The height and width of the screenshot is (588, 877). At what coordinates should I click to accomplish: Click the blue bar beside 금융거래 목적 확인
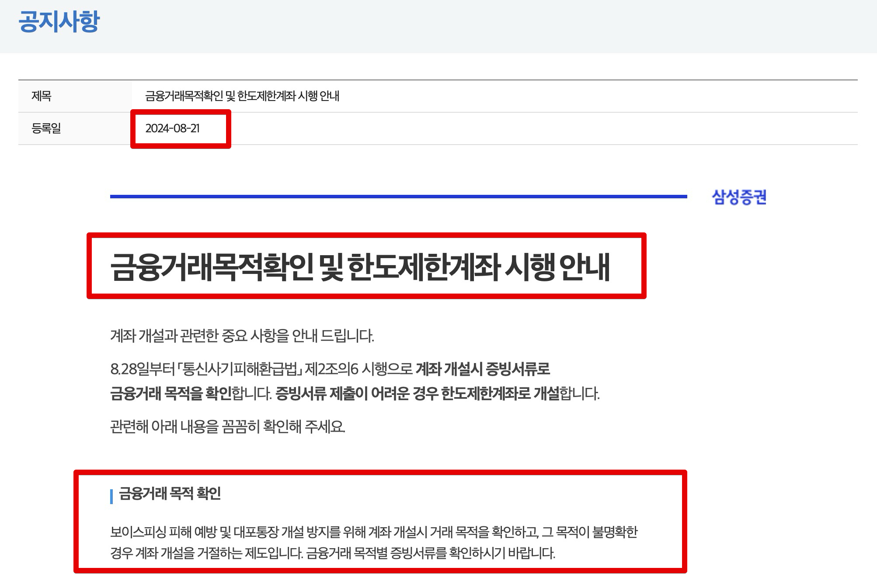111,496
